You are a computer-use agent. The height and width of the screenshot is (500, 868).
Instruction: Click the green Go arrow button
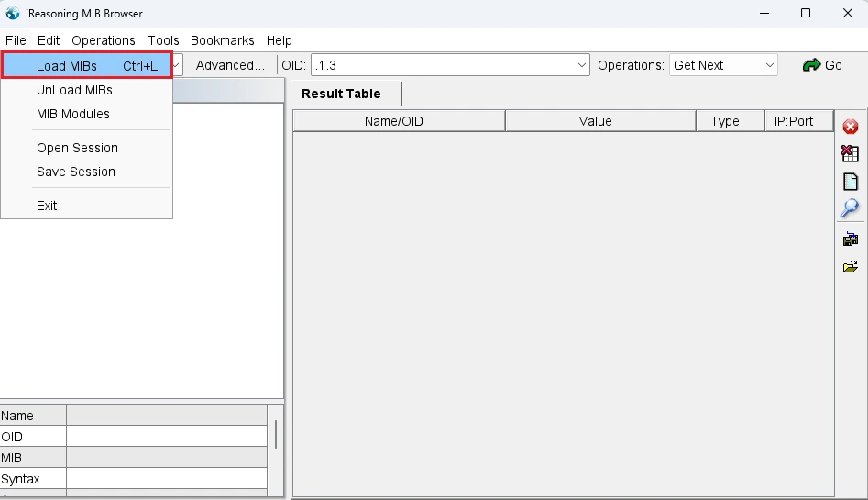(x=822, y=65)
